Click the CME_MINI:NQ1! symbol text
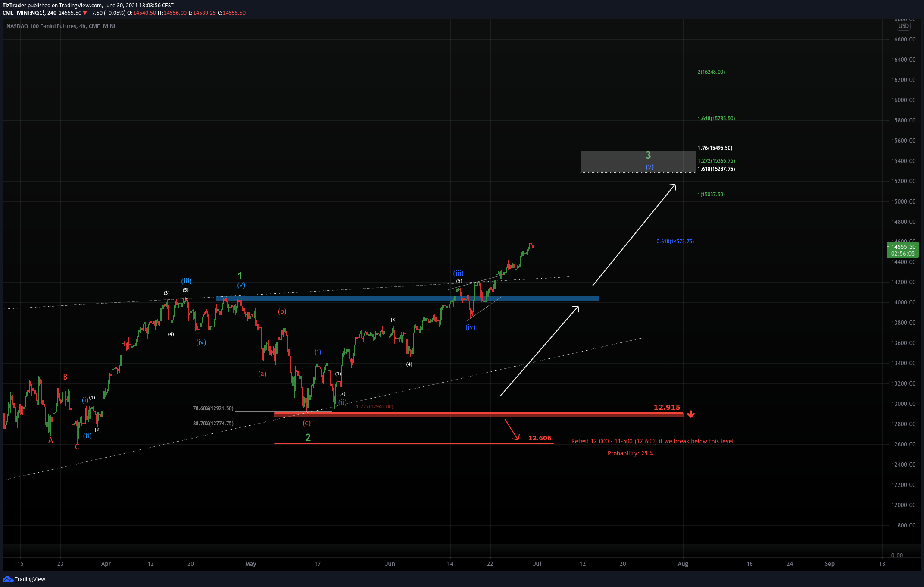This screenshot has height=587, width=924. (x=24, y=13)
